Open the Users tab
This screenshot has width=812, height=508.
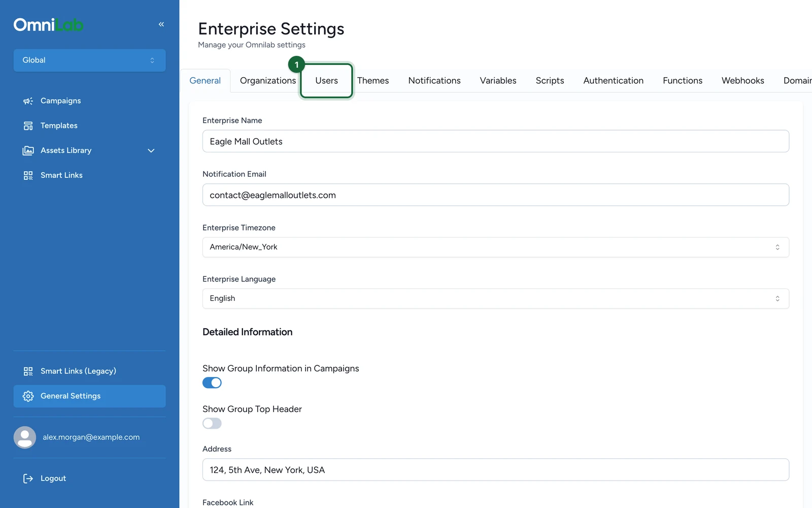coord(326,81)
